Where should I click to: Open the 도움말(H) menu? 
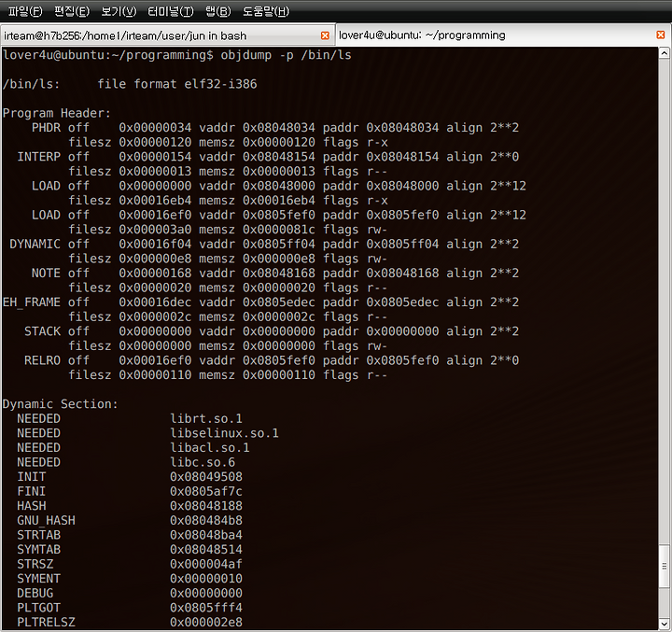266,11
